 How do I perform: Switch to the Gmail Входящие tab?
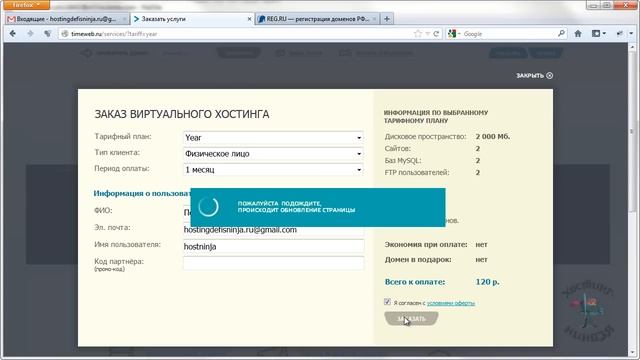67,19
